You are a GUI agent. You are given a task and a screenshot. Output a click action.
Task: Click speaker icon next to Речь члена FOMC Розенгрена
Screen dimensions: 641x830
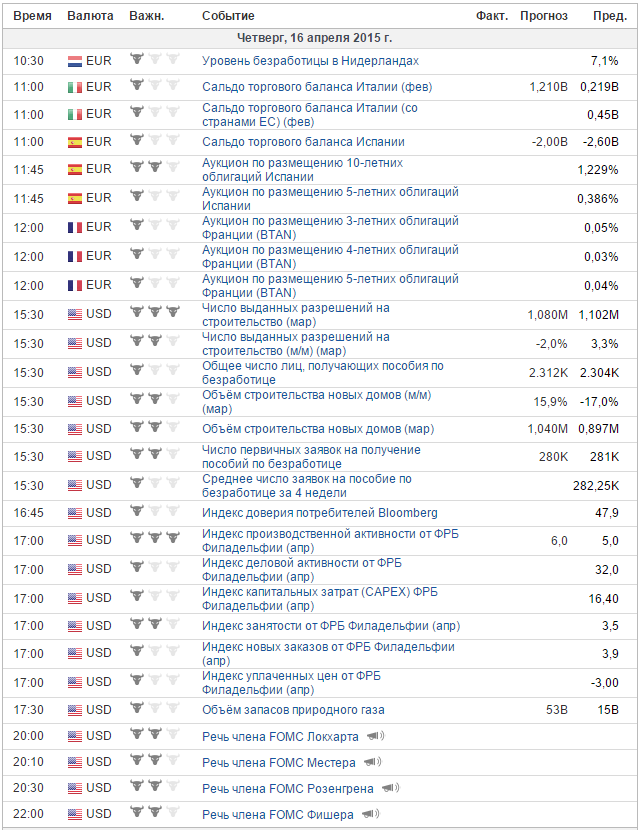391,788
